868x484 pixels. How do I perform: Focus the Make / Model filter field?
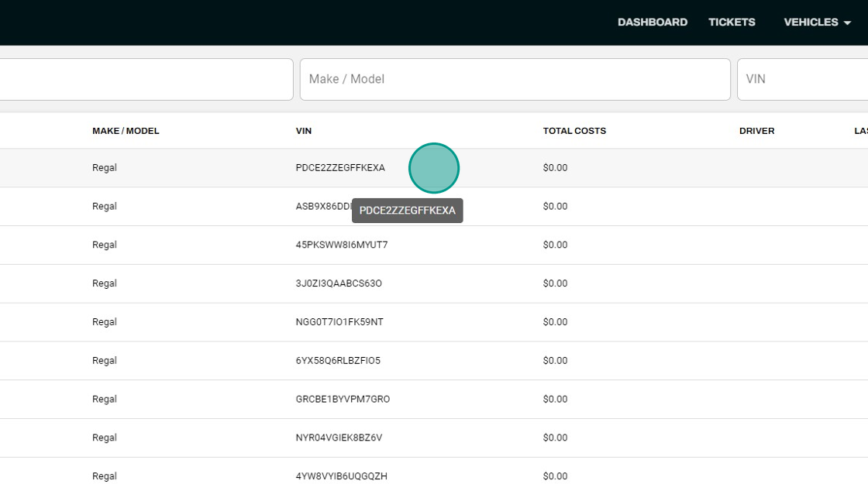pos(515,79)
